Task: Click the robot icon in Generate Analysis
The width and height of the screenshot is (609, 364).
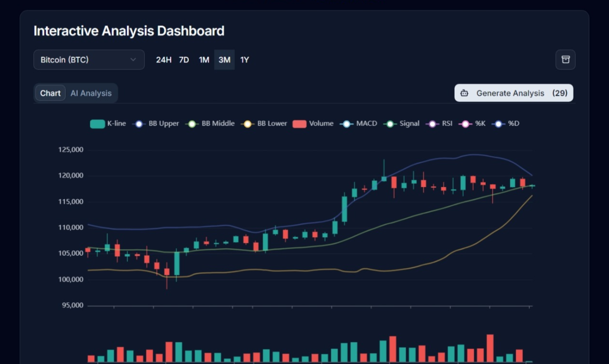Action: click(464, 93)
